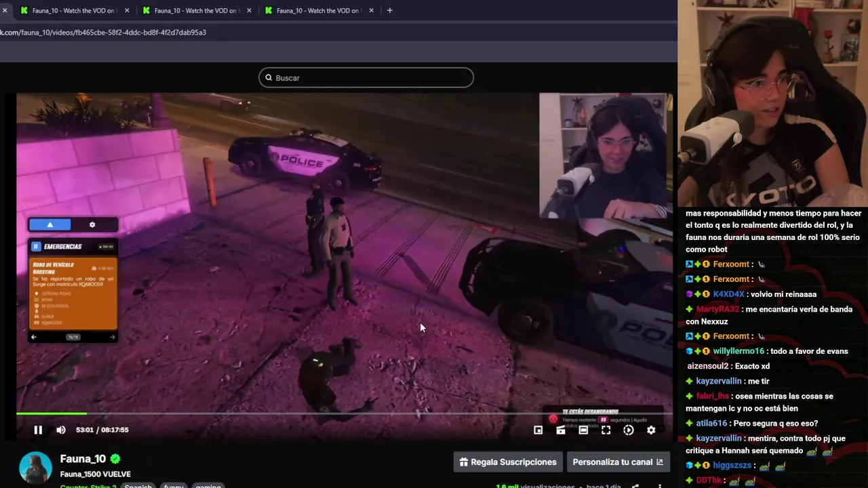The width and height of the screenshot is (868, 488).
Task: Open playback speed control
Action: click(629, 430)
